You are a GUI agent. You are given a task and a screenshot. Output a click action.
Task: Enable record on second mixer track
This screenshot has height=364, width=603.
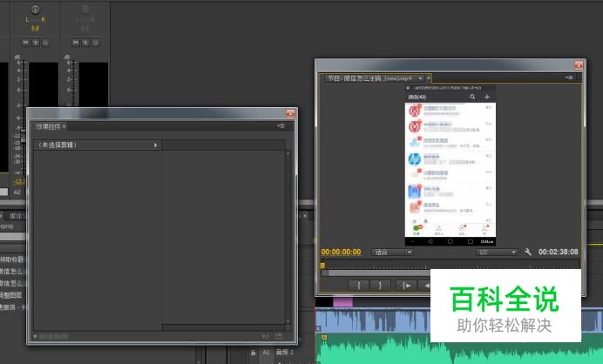point(95,43)
